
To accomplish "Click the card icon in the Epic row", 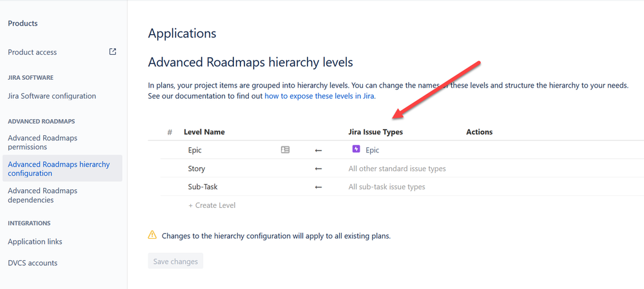I will (x=285, y=150).
